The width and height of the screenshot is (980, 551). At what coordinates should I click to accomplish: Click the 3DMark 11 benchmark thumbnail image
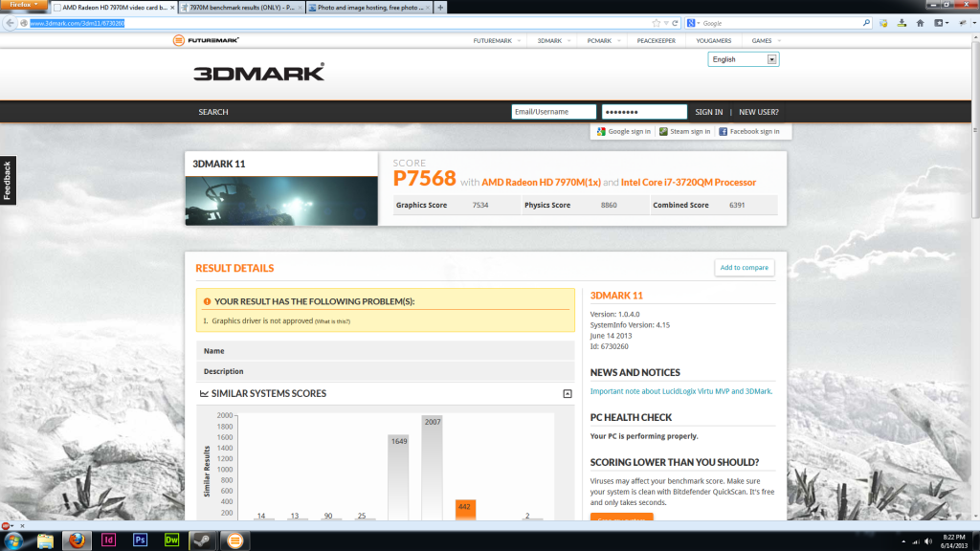pos(281,201)
